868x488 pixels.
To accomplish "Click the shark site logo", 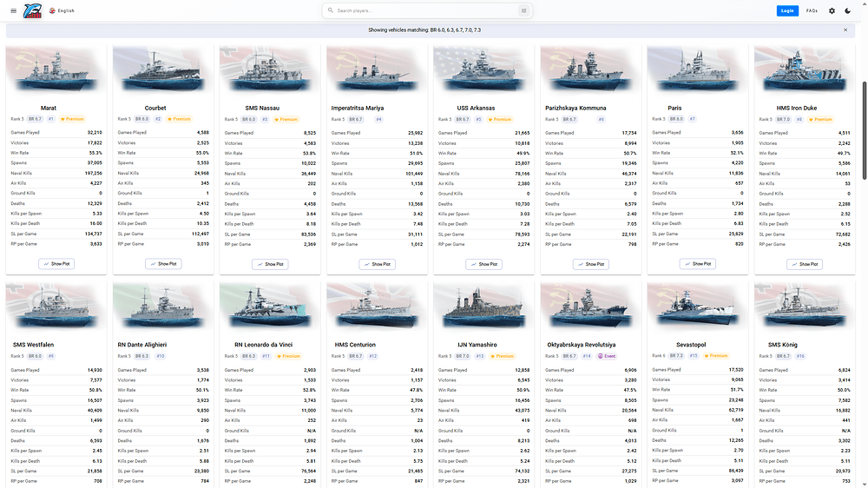I will [x=33, y=10].
